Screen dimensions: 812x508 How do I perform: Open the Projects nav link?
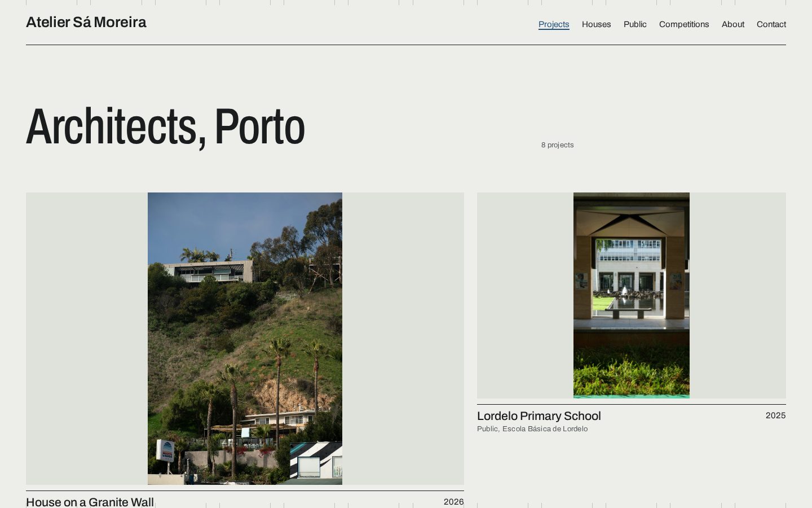[x=554, y=24]
